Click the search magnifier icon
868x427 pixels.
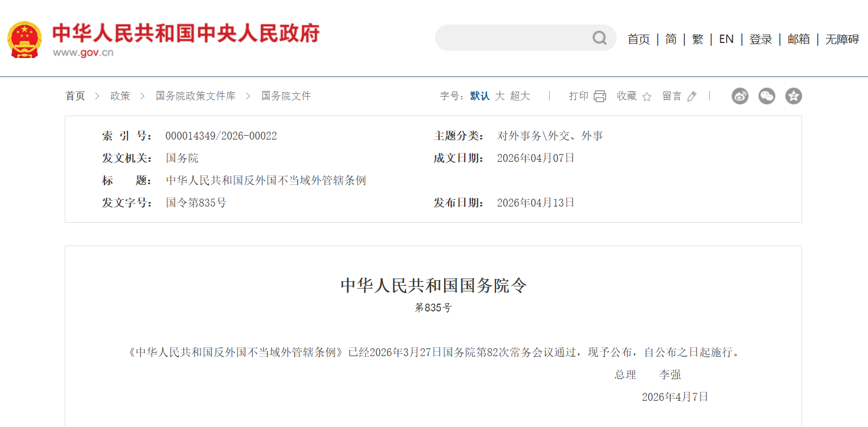pos(599,37)
